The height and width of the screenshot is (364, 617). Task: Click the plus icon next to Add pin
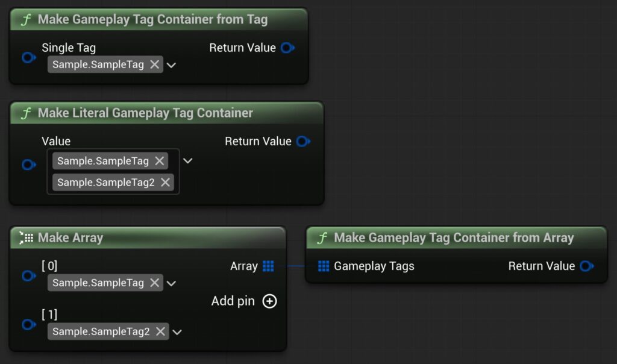pos(269,301)
